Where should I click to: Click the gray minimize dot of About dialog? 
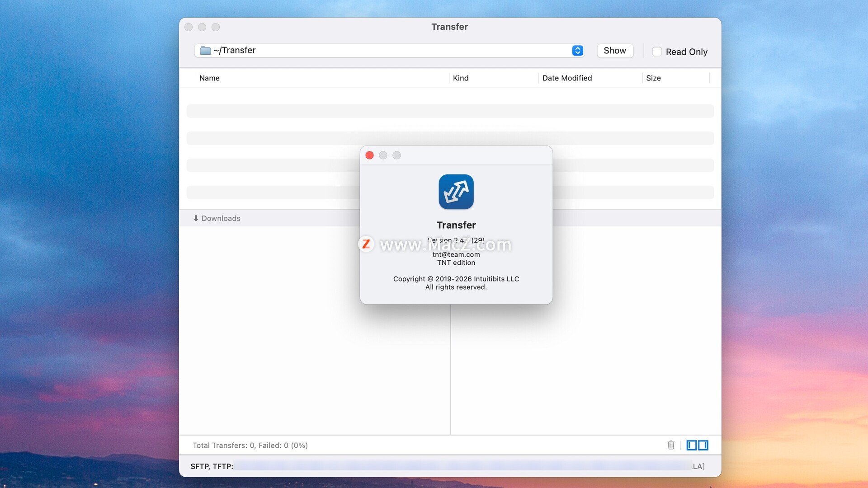coord(383,155)
